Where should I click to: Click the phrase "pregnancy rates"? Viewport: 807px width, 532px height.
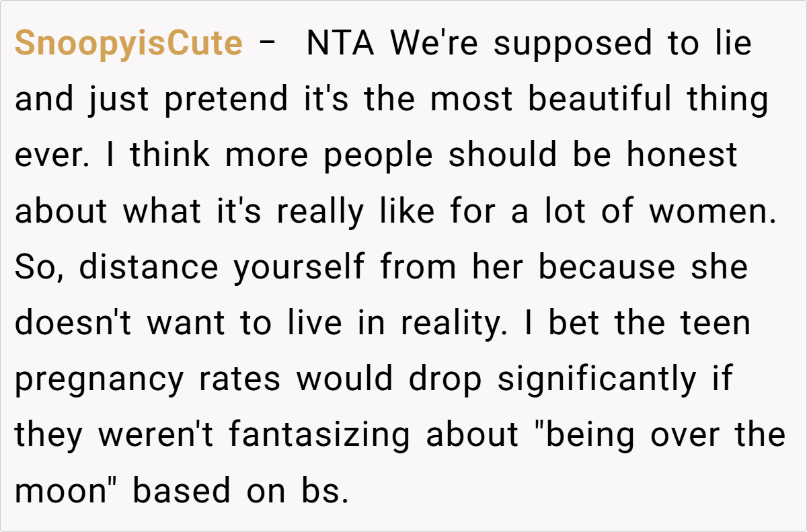pyautogui.click(x=147, y=379)
